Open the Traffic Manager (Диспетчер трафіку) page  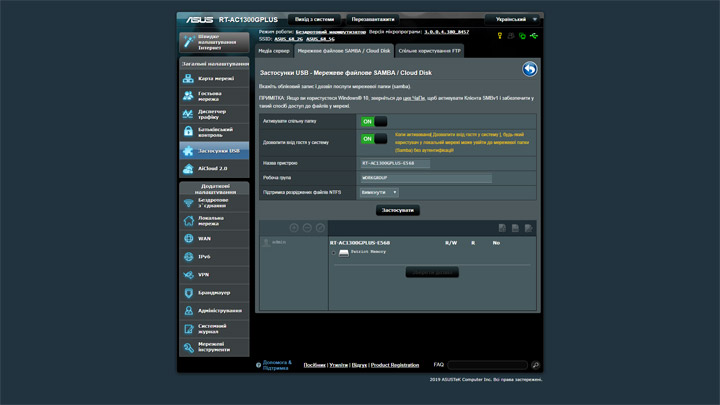[x=214, y=114]
